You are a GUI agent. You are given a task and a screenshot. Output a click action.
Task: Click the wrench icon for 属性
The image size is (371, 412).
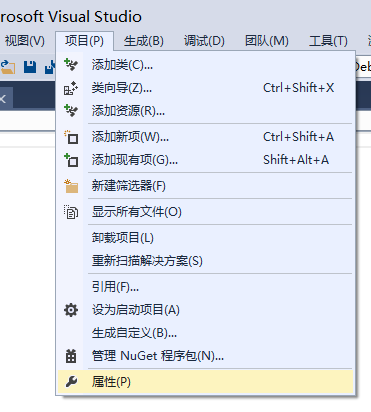click(x=71, y=382)
